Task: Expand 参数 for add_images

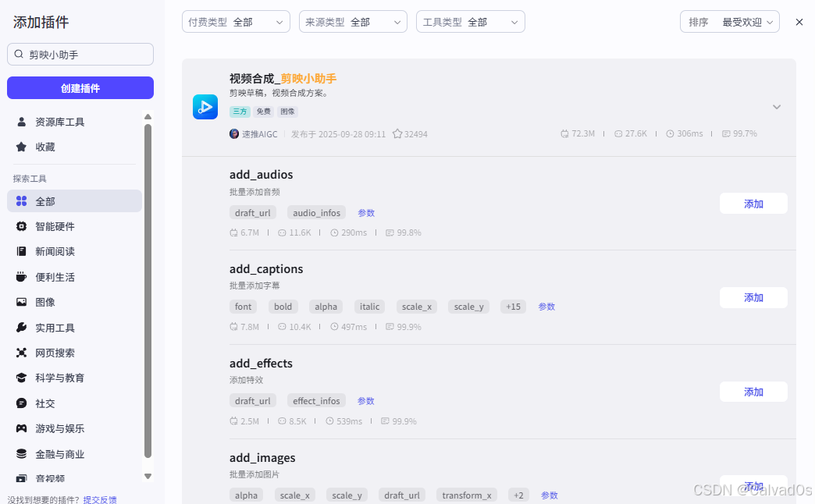Action: coord(550,495)
